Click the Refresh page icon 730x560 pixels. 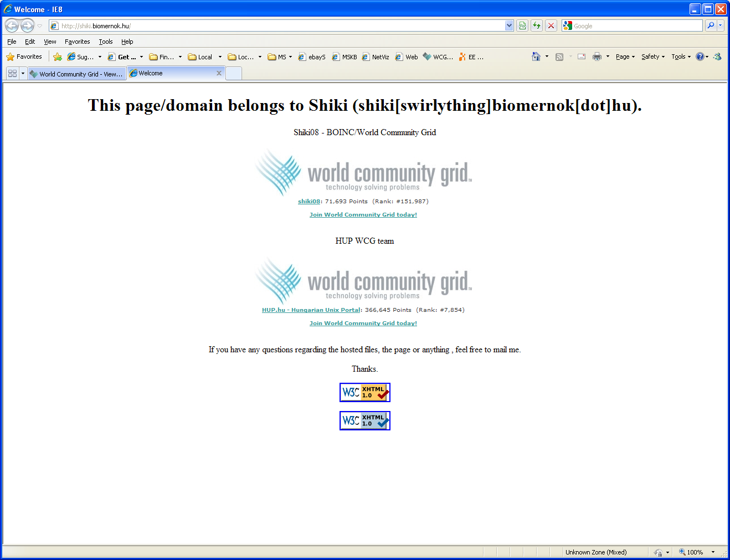pyautogui.click(x=536, y=25)
